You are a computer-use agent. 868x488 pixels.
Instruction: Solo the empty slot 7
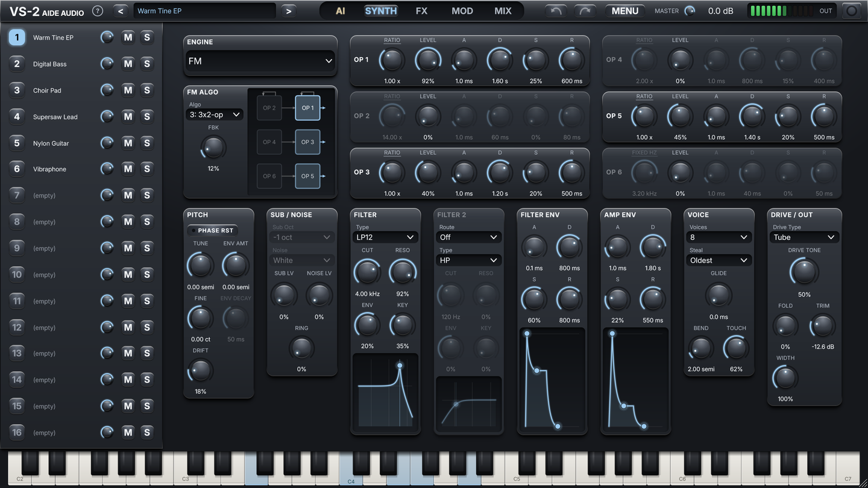tap(146, 195)
